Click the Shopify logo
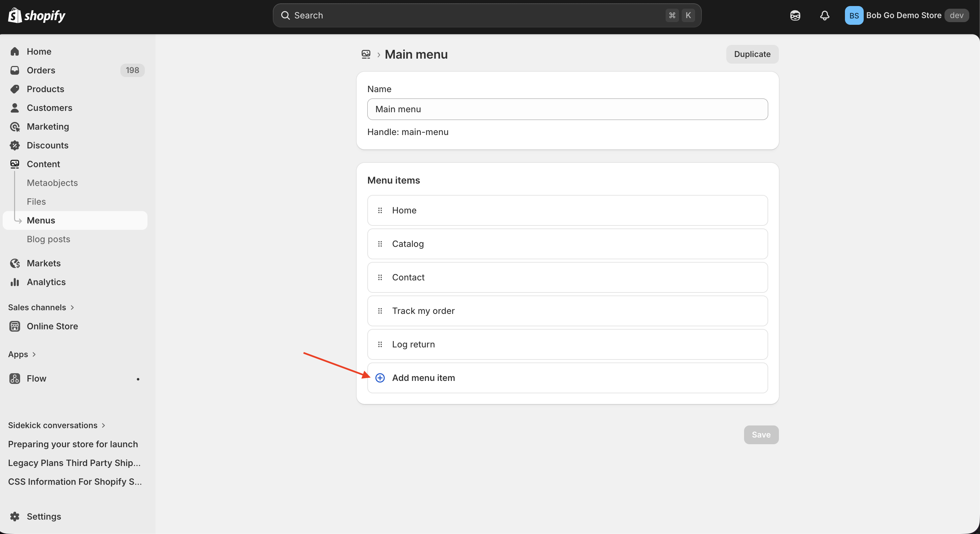This screenshot has height=534, width=980. point(37,15)
